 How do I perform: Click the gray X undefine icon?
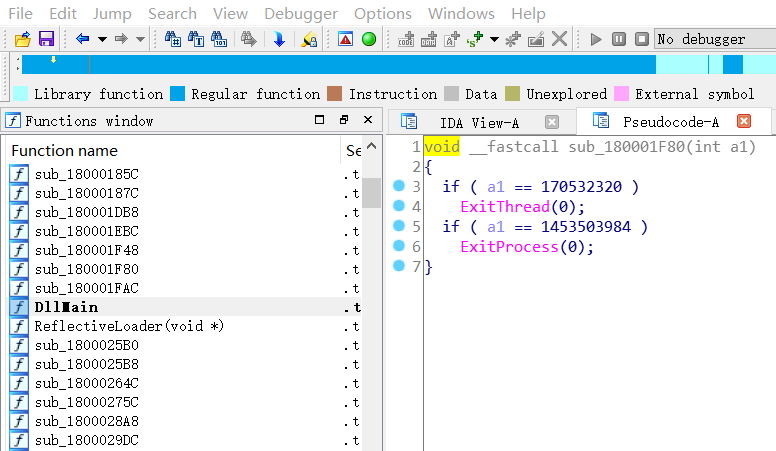point(559,39)
